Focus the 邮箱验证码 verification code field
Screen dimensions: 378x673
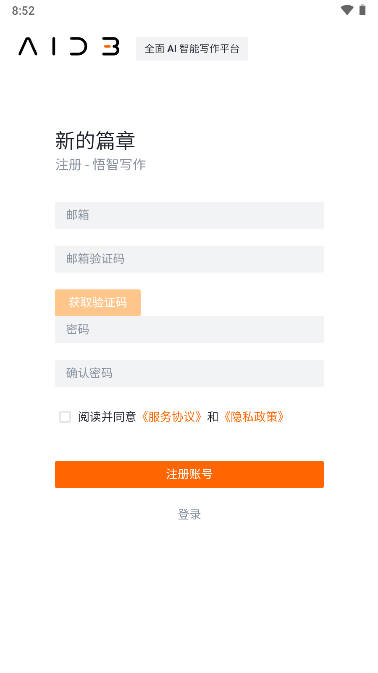(x=189, y=259)
